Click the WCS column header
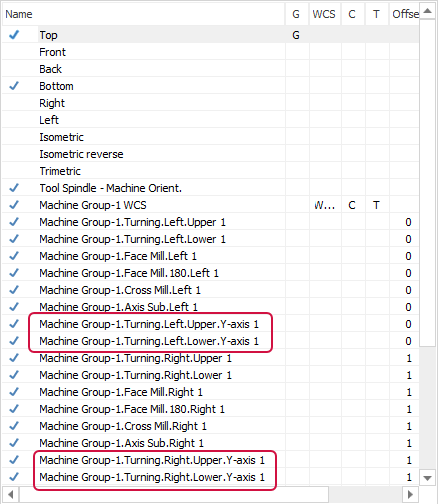Image resolution: width=438 pixels, height=504 pixels. click(325, 14)
